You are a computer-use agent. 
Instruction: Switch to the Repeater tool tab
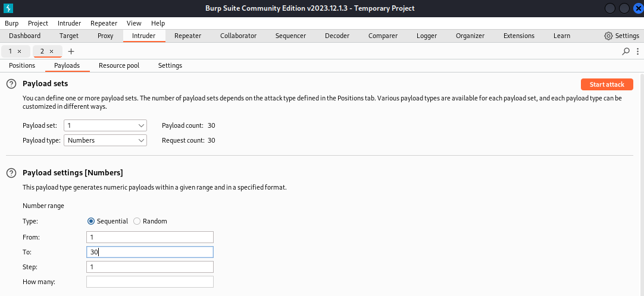(187, 36)
